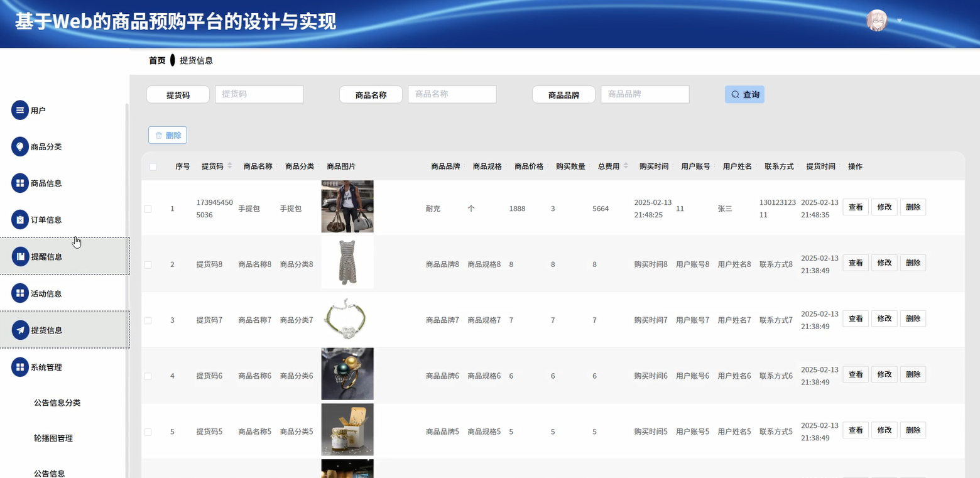This screenshot has height=478, width=980.
Task: Toggle the select-all header checkbox
Action: (x=153, y=166)
